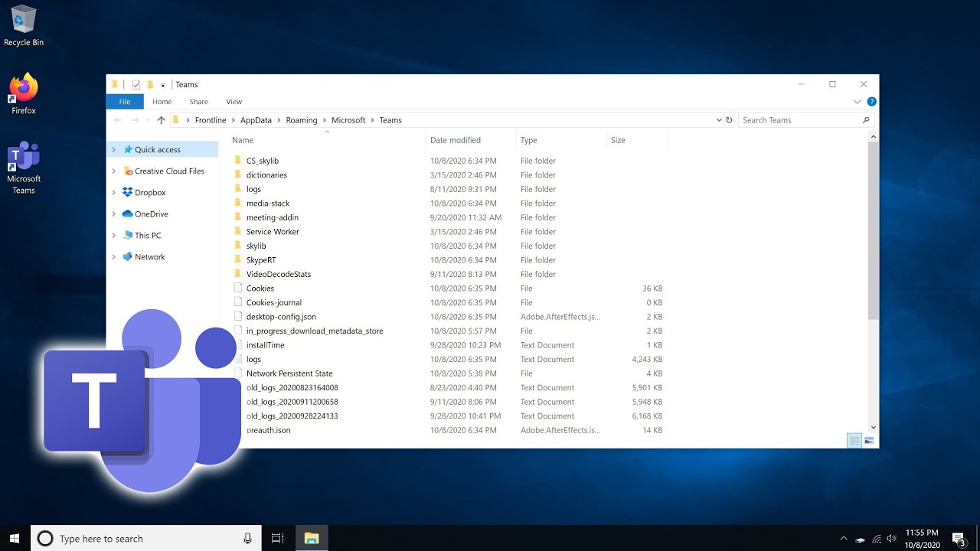Refresh the Teams folder view

tap(729, 120)
